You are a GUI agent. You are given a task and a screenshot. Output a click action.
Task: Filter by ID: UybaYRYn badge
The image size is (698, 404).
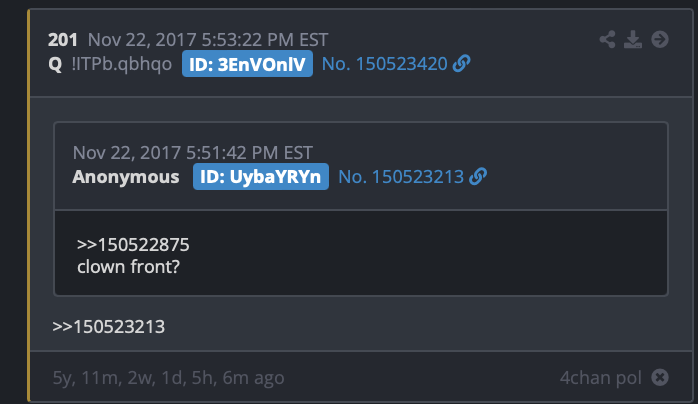pyautogui.click(x=260, y=177)
